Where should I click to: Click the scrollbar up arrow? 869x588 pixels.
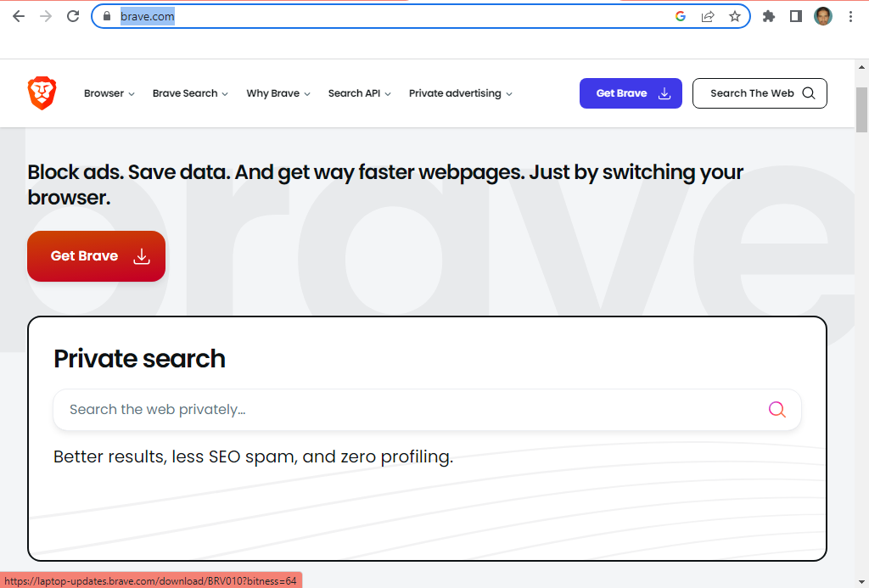[861, 67]
